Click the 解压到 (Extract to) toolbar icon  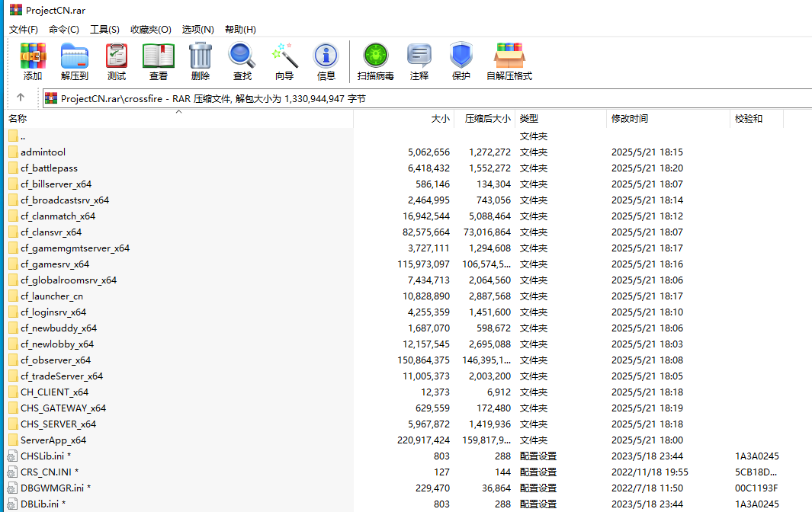click(x=75, y=56)
